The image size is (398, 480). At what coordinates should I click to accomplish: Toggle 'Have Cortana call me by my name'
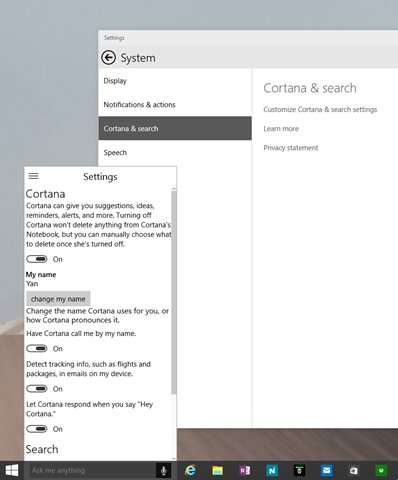pos(37,348)
